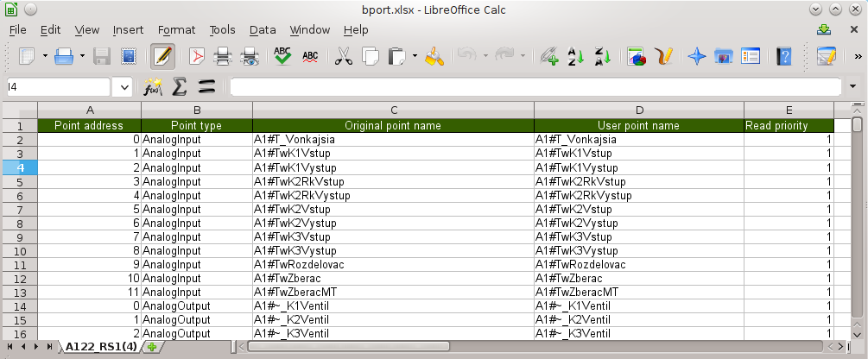Run the spelling check tool
The image size is (868, 359).
282,57
